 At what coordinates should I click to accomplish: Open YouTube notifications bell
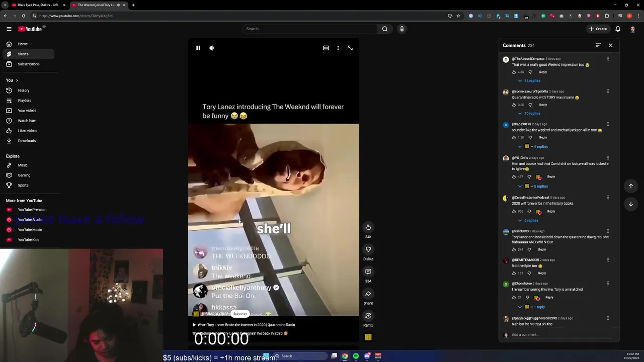click(618, 29)
